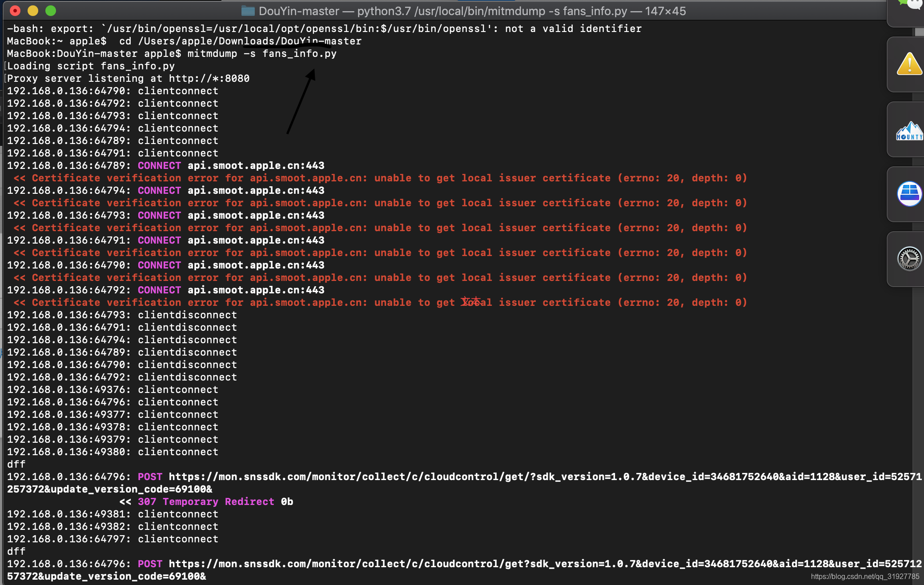924x585 pixels.
Task: Click the '-bash: export:' error line
Action: pyautogui.click(x=324, y=28)
